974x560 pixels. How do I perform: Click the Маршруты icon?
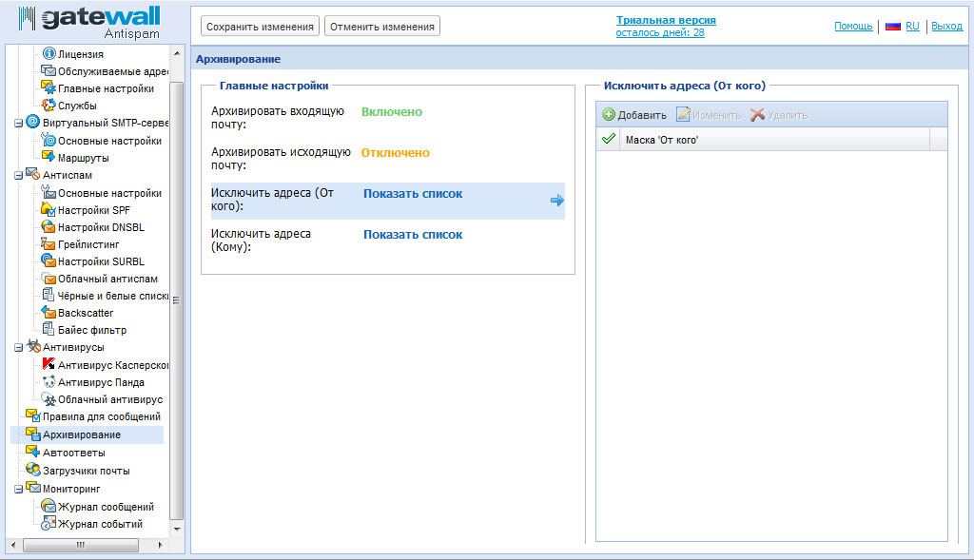coord(49,157)
